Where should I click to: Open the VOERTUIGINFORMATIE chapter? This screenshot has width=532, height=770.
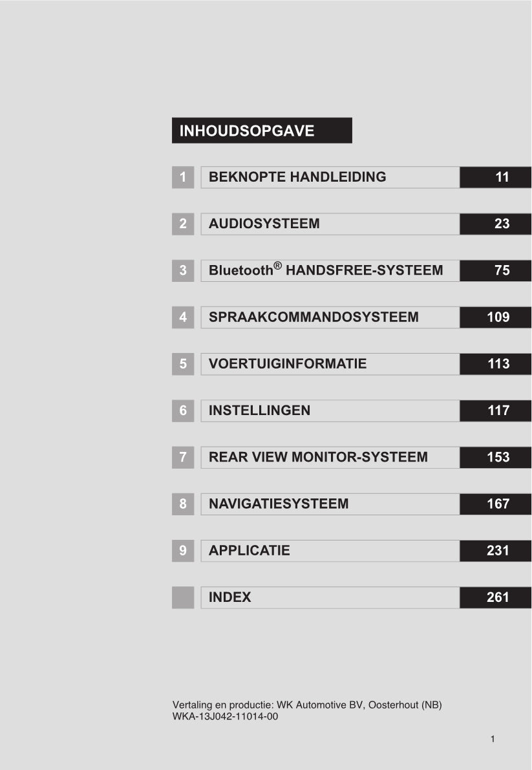pos(288,364)
